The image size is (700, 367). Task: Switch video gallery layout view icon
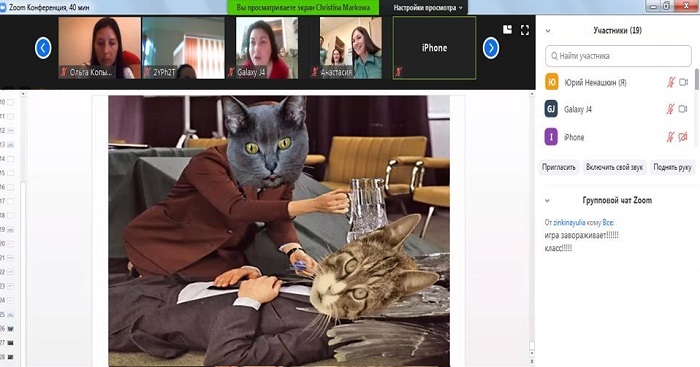click(508, 29)
